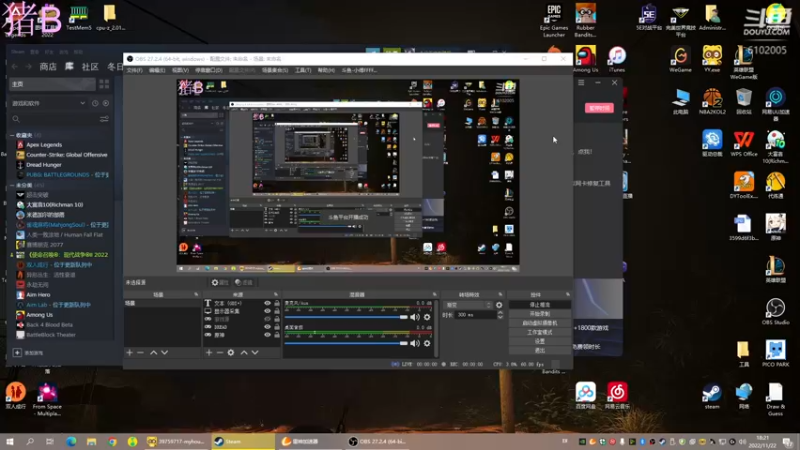Open Among Us desktop shortcut
Image resolution: width=800 pixels, height=450 pixels.
coord(585,59)
